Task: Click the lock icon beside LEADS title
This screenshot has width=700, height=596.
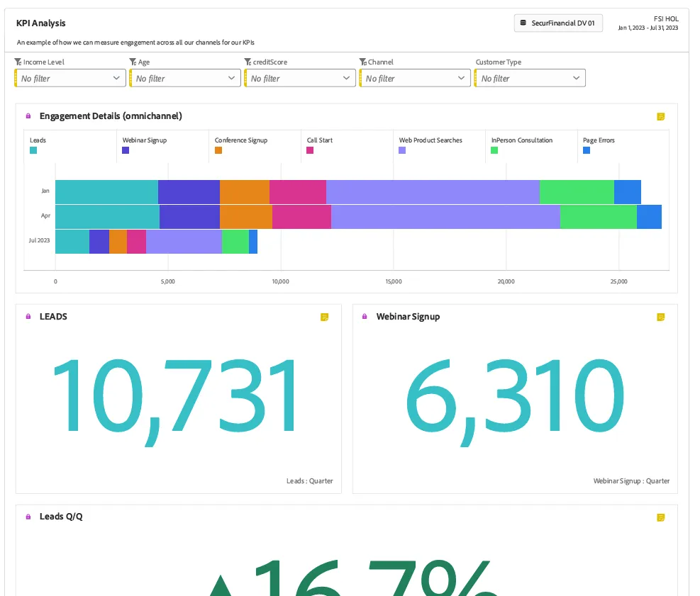Action: click(x=28, y=316)
